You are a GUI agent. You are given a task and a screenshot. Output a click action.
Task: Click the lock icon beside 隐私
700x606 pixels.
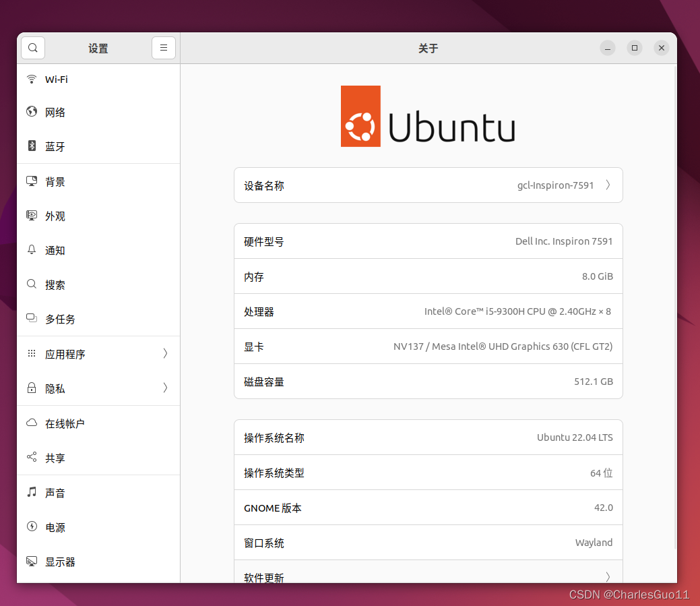(31, 388)
